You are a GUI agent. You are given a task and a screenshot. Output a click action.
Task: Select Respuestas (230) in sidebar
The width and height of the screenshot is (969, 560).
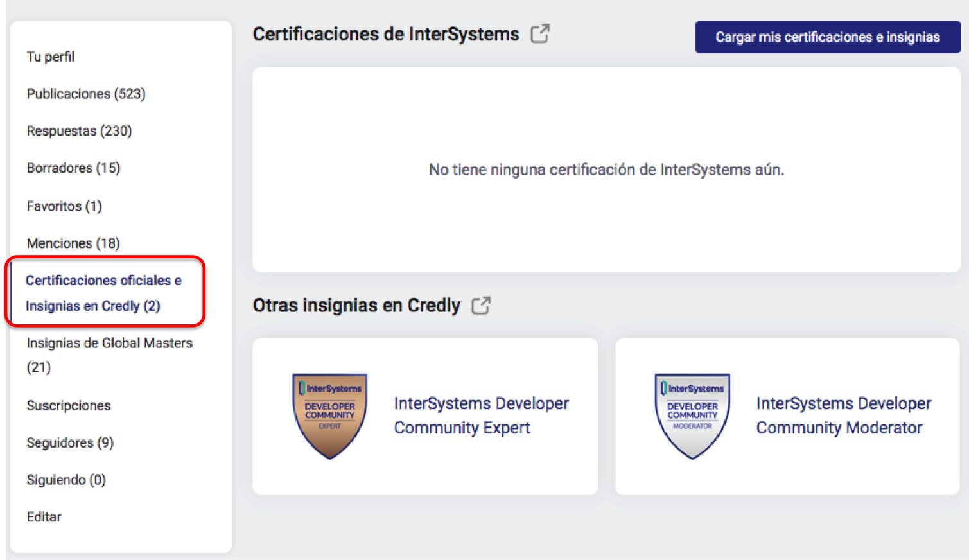point(79,131)
